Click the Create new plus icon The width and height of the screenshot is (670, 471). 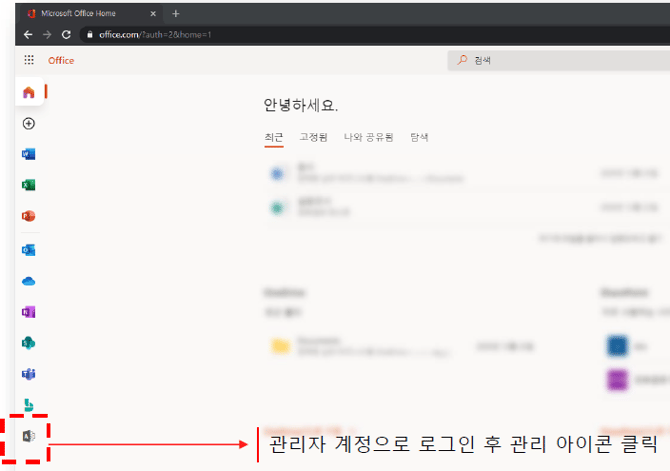tap(29, 124)
